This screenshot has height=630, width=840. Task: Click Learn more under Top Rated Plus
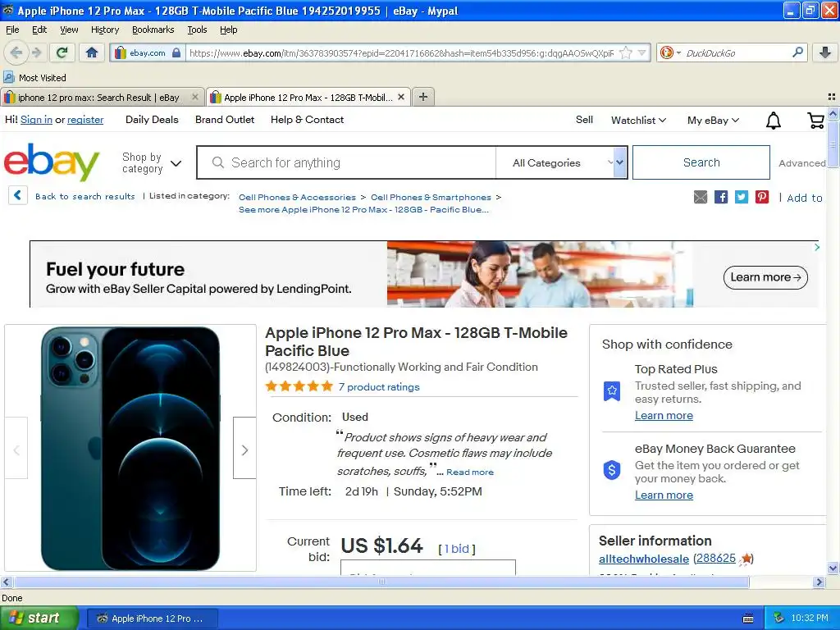664,415
